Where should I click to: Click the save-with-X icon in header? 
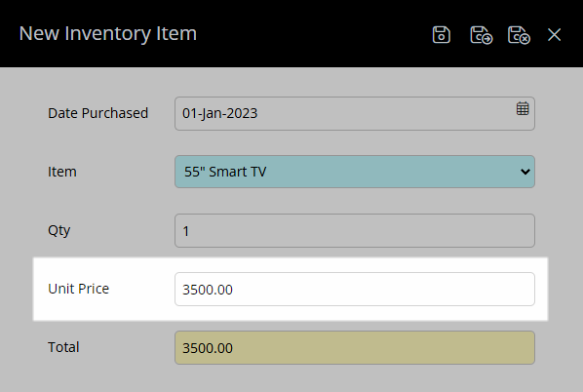(x=519, y=35)
